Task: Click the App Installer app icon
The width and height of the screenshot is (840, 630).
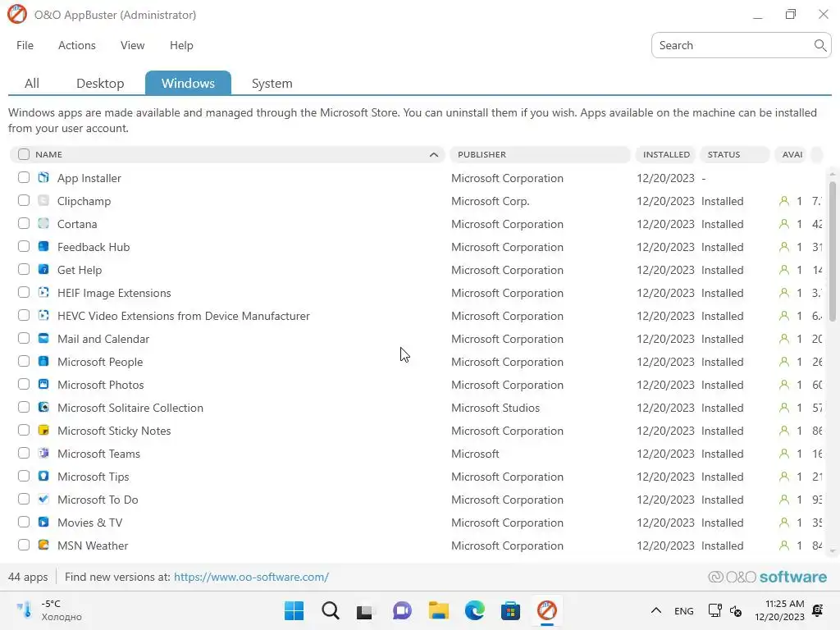Action: click(43, 177)
